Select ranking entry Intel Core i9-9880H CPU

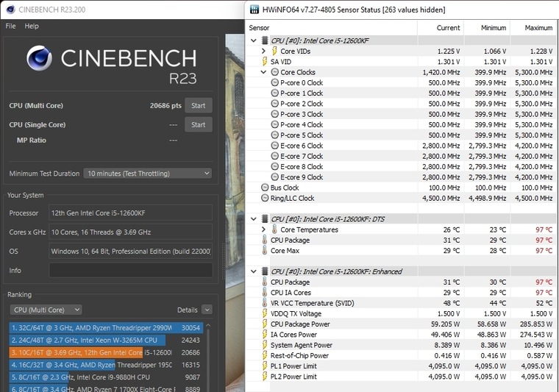point(106,377)
